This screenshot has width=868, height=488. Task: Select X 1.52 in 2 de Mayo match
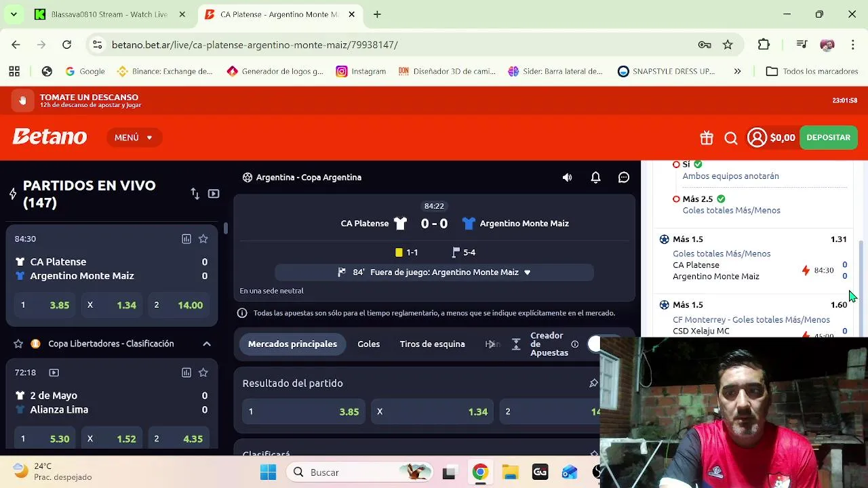click(113, 439)
